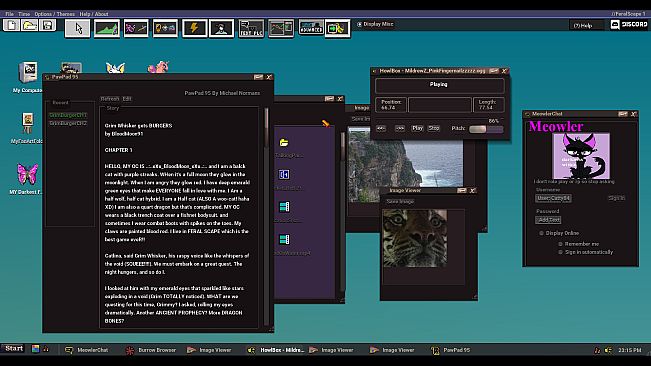Image resolution: width=651 pixels, height=366 pixels.
Task: Click the Username input field in MeowlerChat
Action: click(x=553, y=198)
